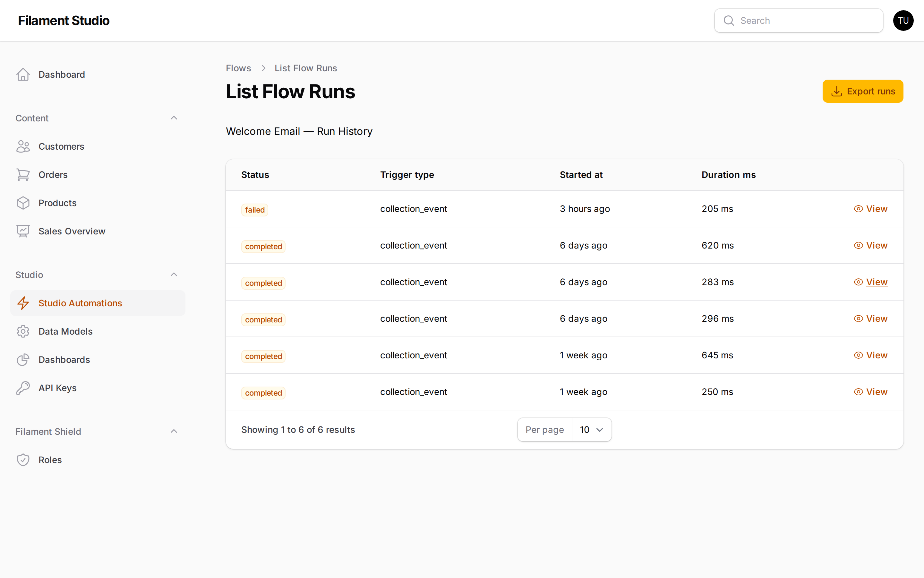Click the List Flow Runs breadcrumb
This screenshot has height=578, width=924.
pyautogui.click(x=305, y=68)
